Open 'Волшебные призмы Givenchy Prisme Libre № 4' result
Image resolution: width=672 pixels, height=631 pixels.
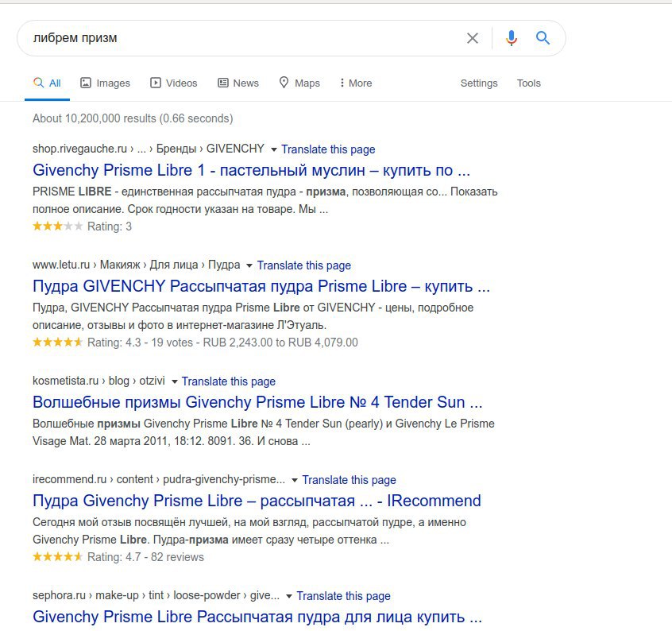pyautogui.click(x=257, y=402)
